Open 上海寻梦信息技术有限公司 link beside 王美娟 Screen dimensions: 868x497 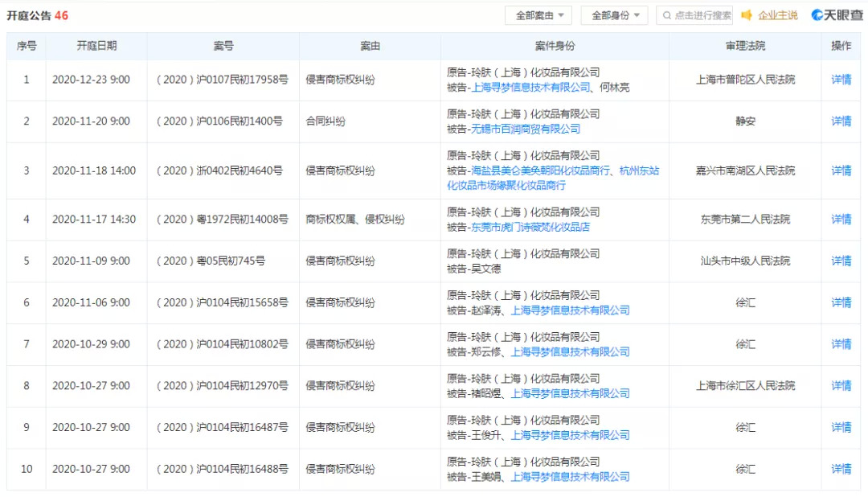click(x=570, y=477)
